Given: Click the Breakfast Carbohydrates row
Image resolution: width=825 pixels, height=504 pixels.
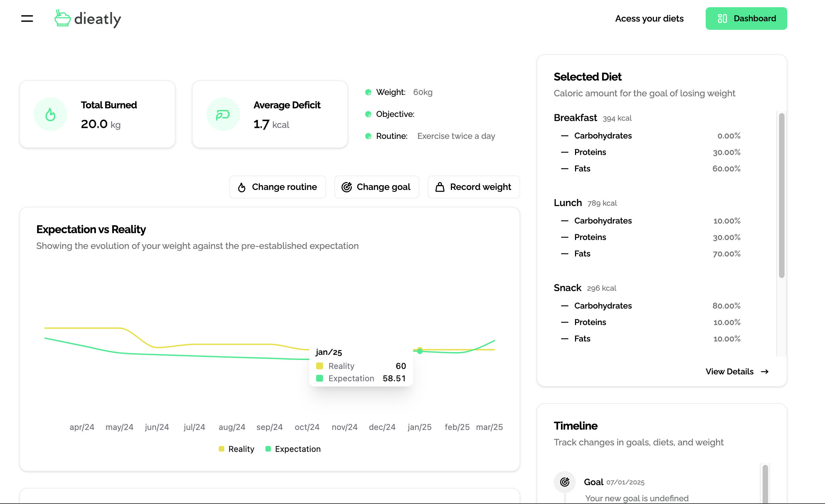Looking at the screenshot, I should click(650, 136).
